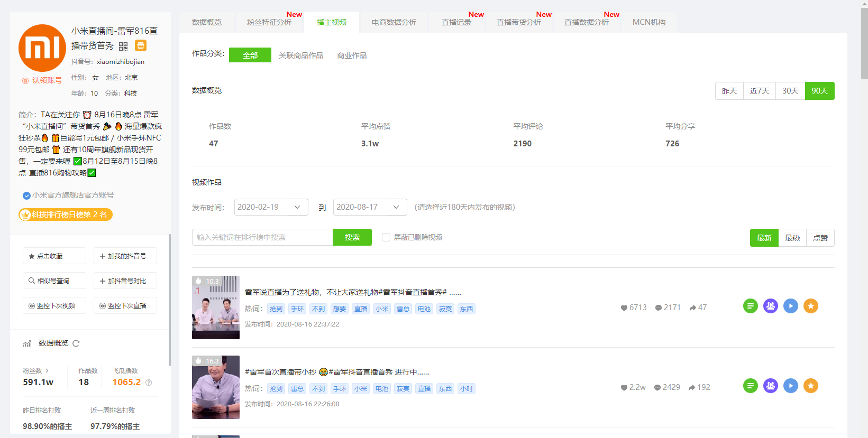The image size is (868, 438).
Task: Click the purple audience icon for first video
Action: coord(771,306)
